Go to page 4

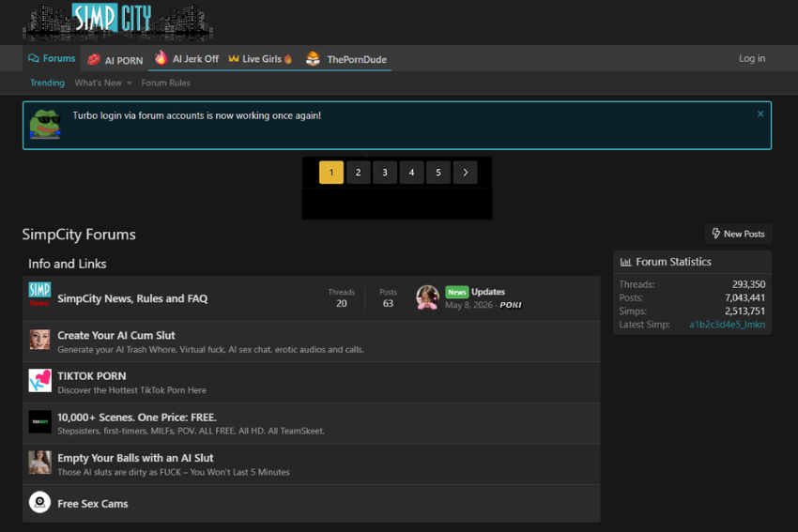click(412, 173)
